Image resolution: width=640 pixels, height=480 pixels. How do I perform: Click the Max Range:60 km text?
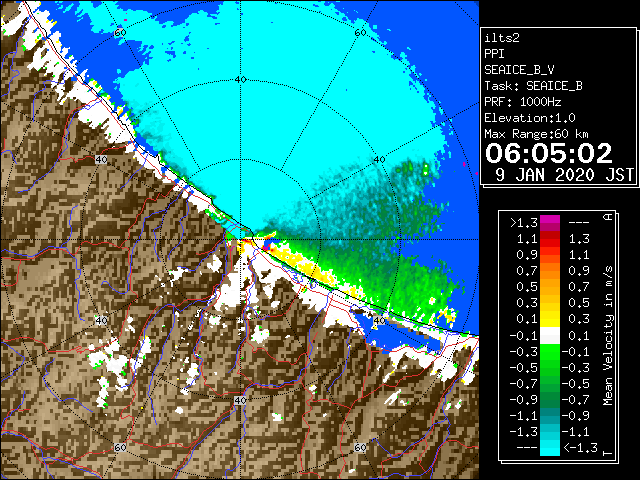point(536,134)
